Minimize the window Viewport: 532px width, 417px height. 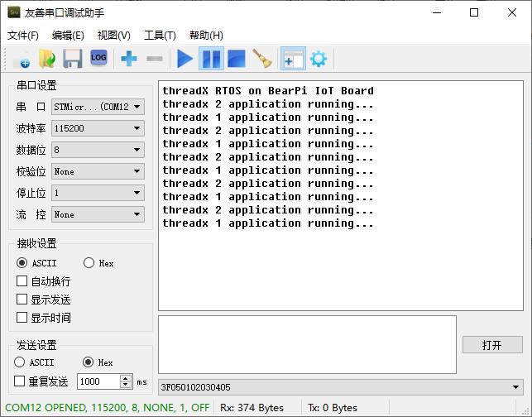point(437,12)
